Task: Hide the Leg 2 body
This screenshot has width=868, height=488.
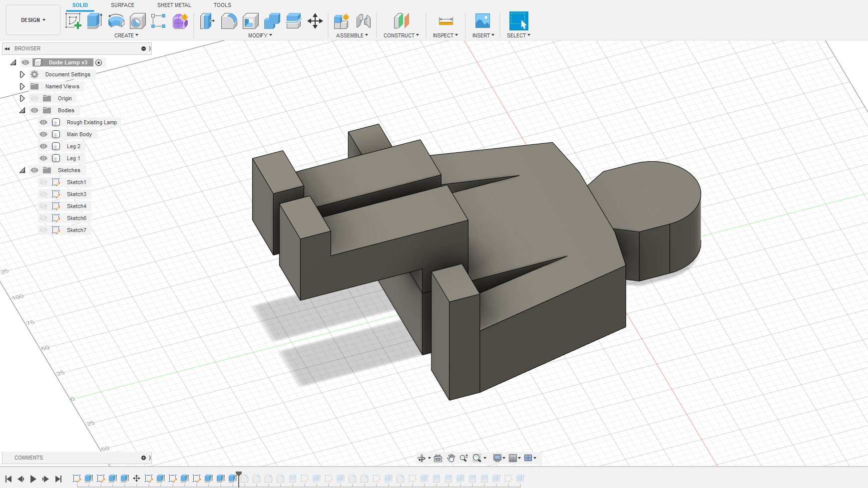Action: (x=43, y=146)
